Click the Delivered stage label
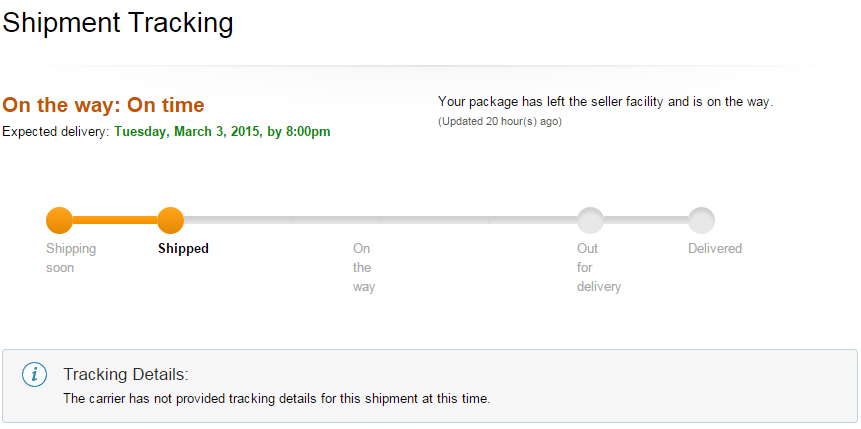This screenshot has width=861, height=429. click(715, 248)
